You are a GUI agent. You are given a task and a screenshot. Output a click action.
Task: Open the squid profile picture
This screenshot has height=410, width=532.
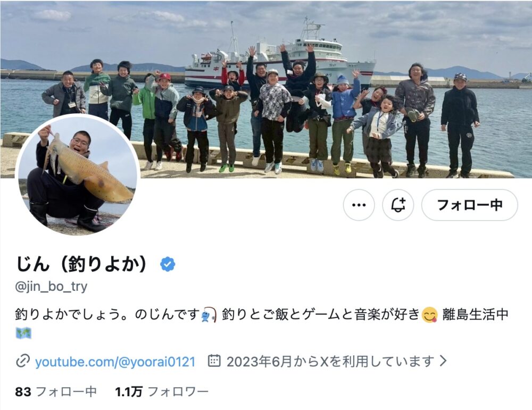tap(78, 175)
